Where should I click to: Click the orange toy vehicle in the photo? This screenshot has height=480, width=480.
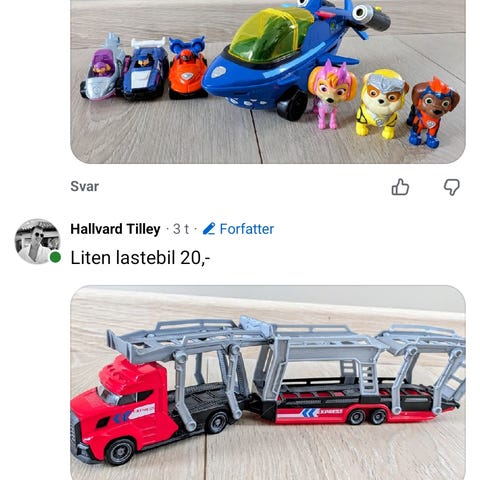[187, 68]
